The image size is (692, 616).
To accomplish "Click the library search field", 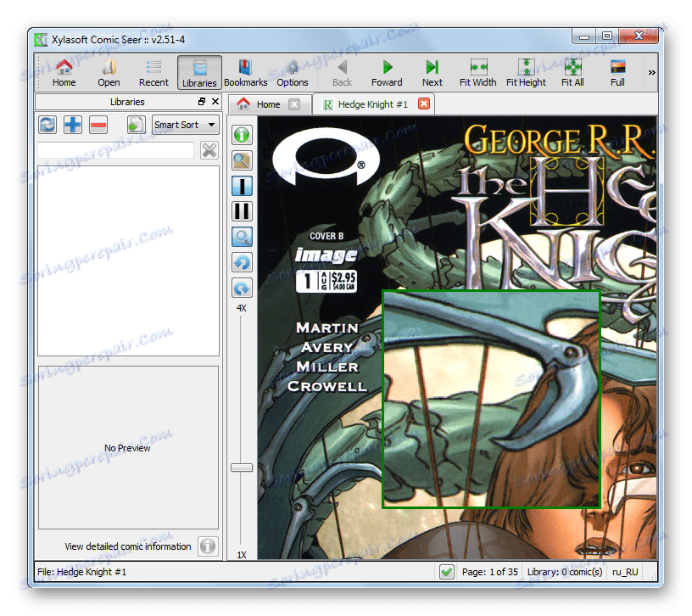I will [x=115, y=150].
